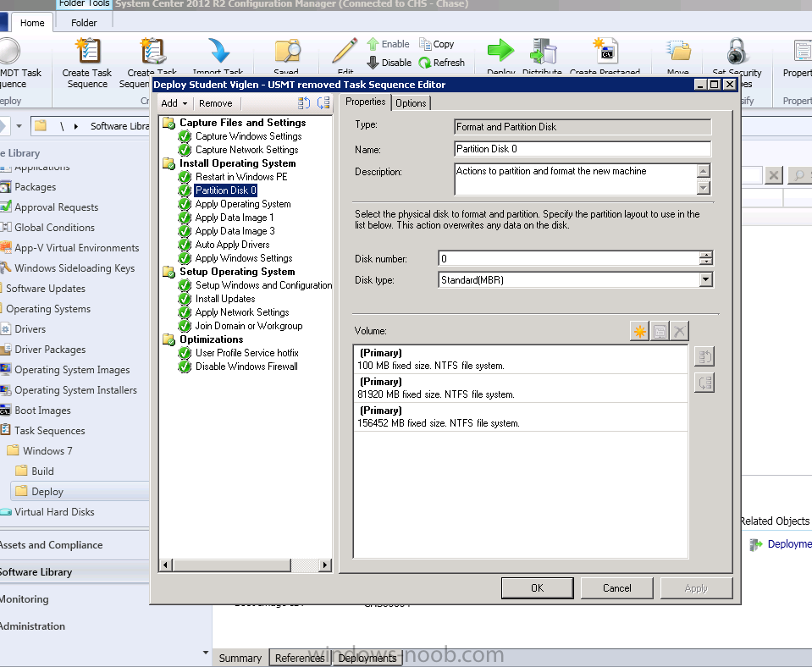
Task: Click Create MDT Task Sequence icon
Action: [8, 51]
